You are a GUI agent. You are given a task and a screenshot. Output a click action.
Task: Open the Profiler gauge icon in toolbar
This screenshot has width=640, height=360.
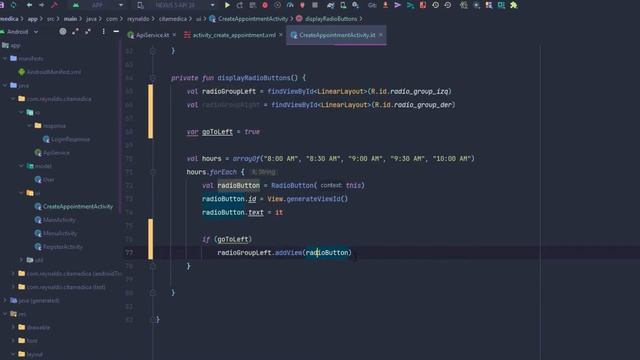coord(290,5)
